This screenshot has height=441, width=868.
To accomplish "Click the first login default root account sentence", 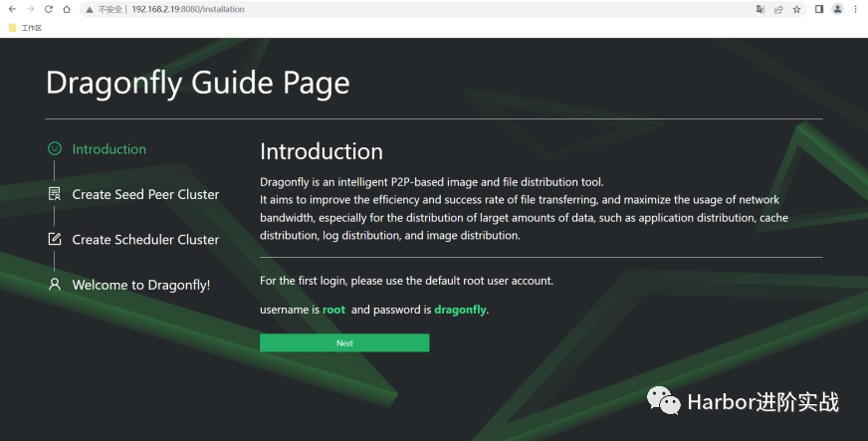I will click(x=406, y=281).
